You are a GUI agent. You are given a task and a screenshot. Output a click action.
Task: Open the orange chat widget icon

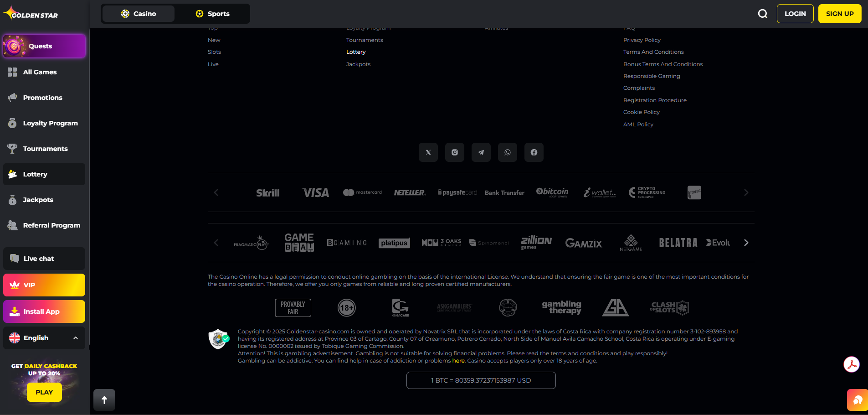coord(858,400)
